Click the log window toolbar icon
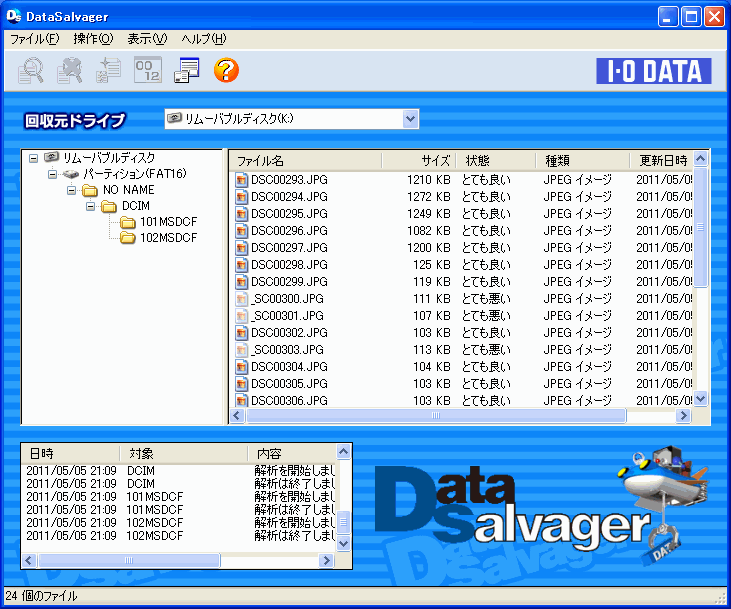The height and width of the screenshot is (609, 731). [x=186, y=70]
